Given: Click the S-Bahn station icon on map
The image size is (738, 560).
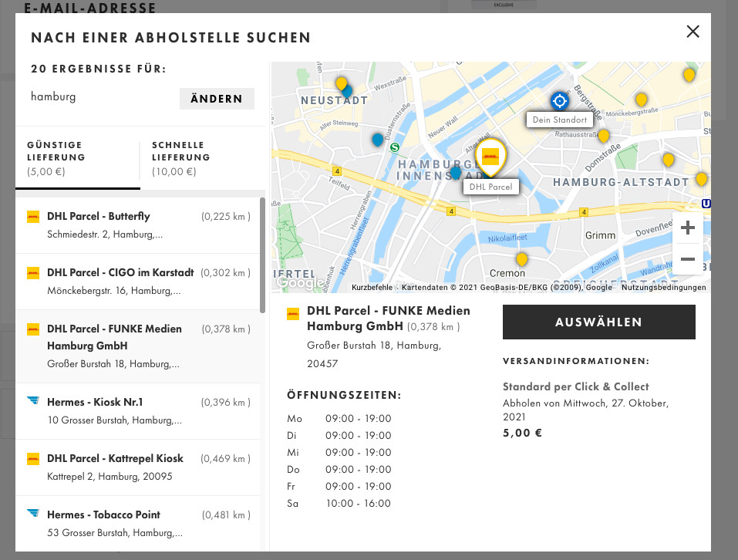Looking at the screenshot, I should (394, 147).
